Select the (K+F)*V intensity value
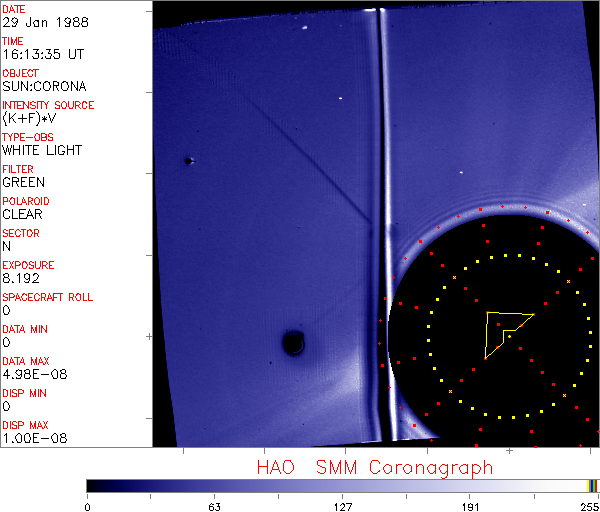The width and height of the screenshot is (600, 512). (29, 118)
